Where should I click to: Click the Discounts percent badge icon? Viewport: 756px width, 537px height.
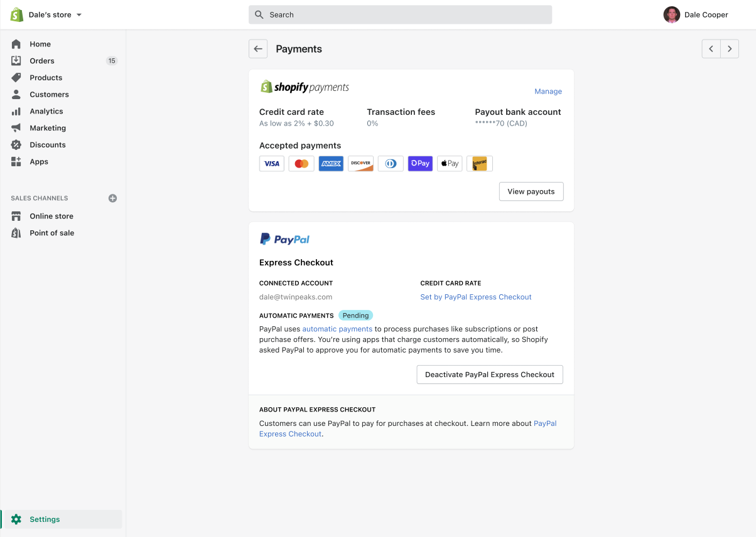pos(16,145)
